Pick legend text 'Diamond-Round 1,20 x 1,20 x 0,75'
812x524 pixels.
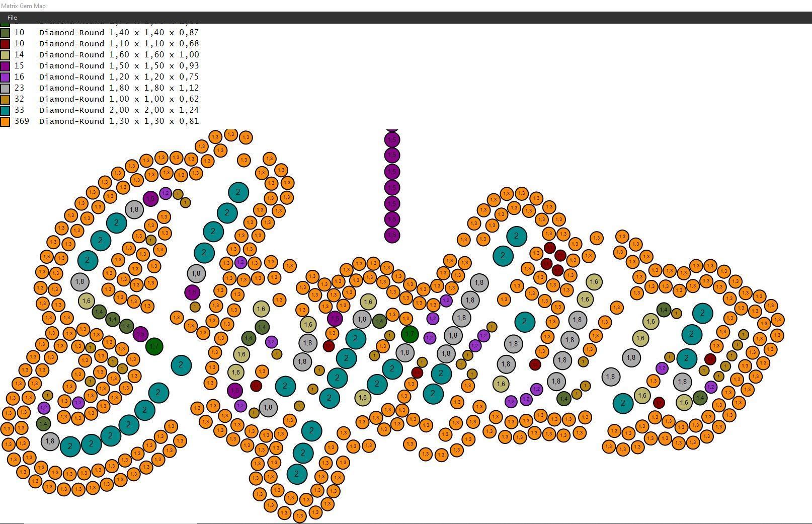pyautogui.click(x=119, y=77)
